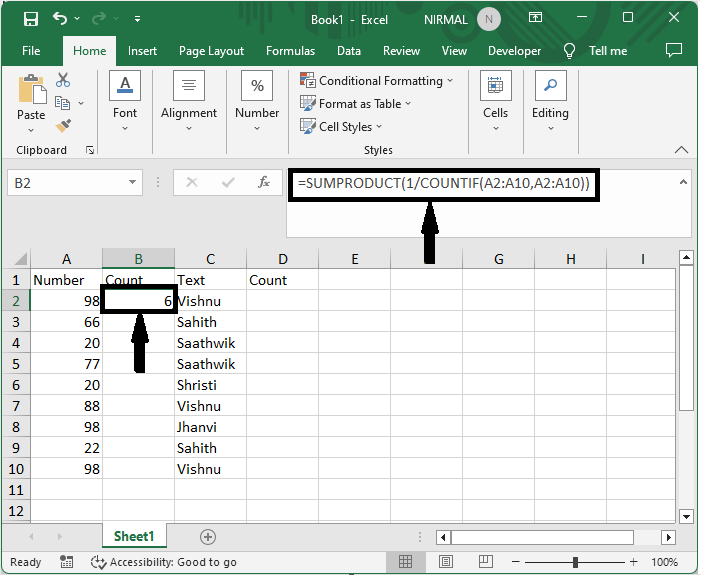
Task: Click the Save icon in title bar
Action: coord(31,19)
